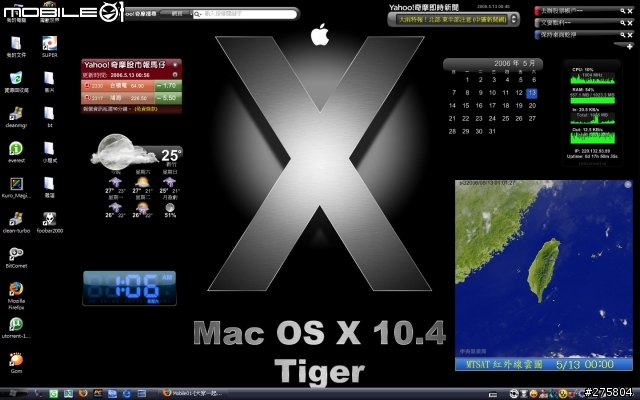This screenshot has height=400, width=640.
Task: Click the lower round button on stock widget
Action: pos(175,75)
